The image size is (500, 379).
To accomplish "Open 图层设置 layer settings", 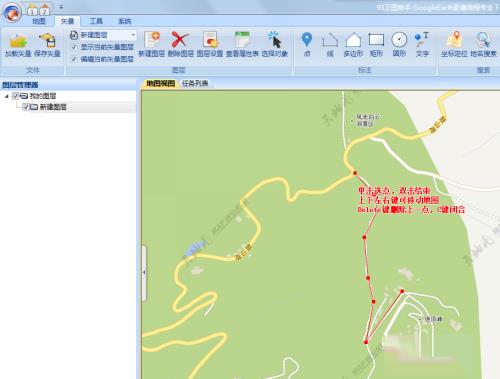I will click(210, 45).
